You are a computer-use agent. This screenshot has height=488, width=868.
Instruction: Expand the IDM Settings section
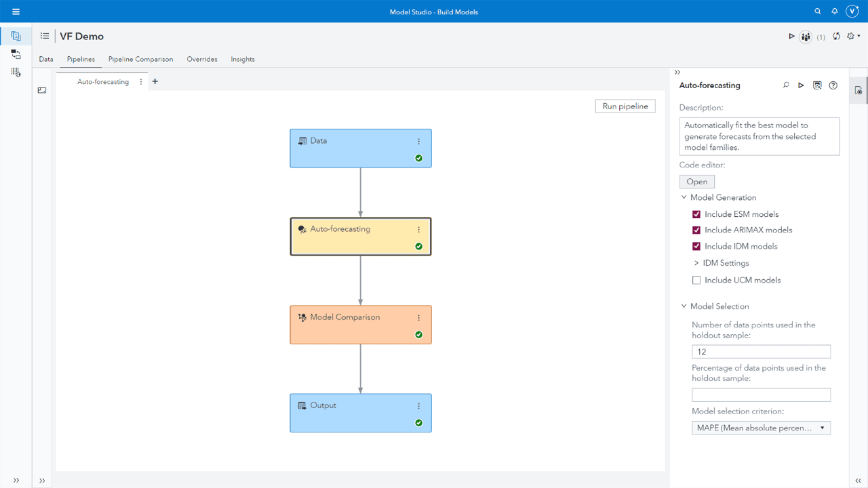pyautogui.click(x=696, y=263)
